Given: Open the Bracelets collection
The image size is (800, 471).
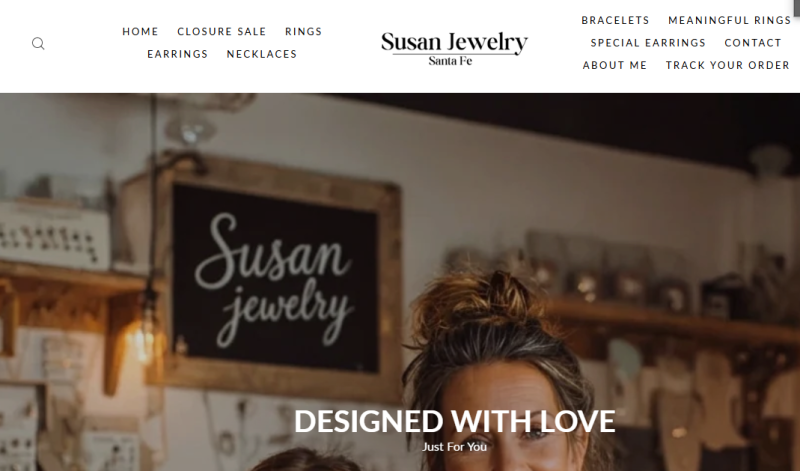Looking at the screenshot, I should [x=615, y=20].
